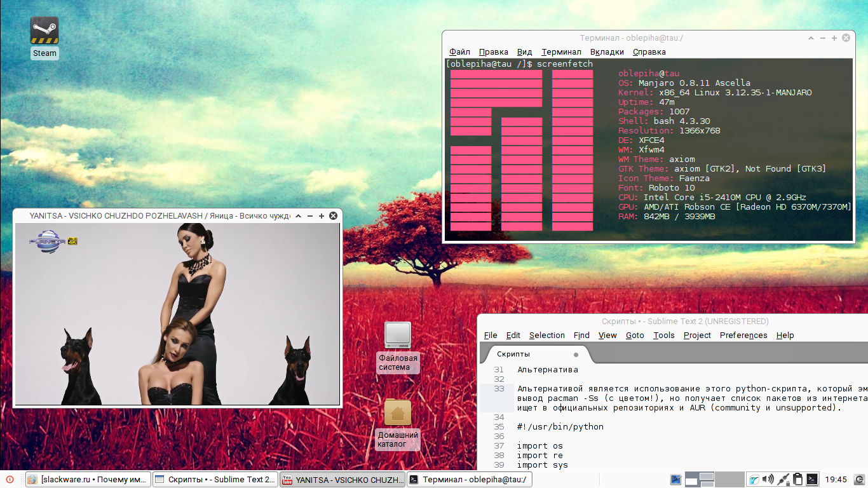Open the applications menu on the panel
Screen dimensions: 868x488
pyautogui.click(x=10, y=480)
